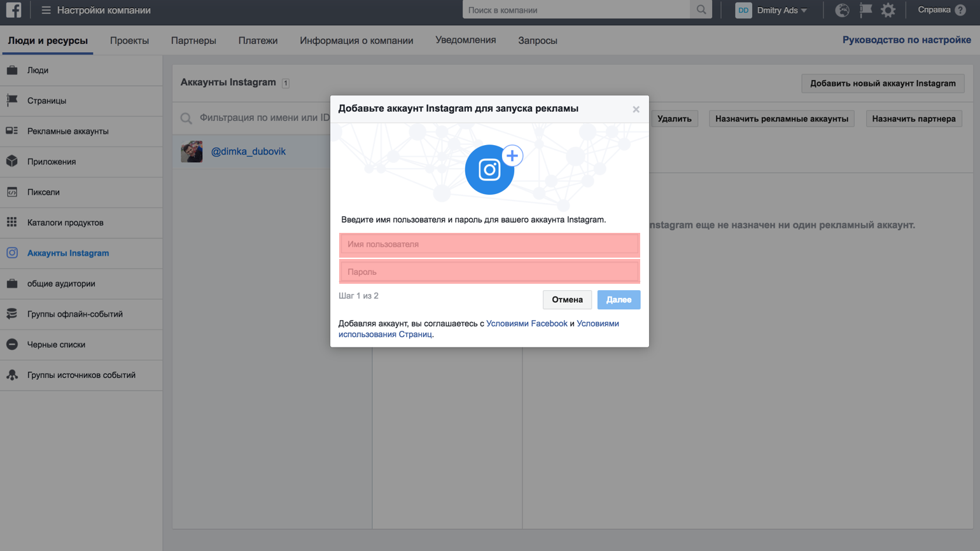The width and height of the screenshot is (980, 551).
Task: Select Группы источников событий in sidebar
Action: click(x=81, y=375)
